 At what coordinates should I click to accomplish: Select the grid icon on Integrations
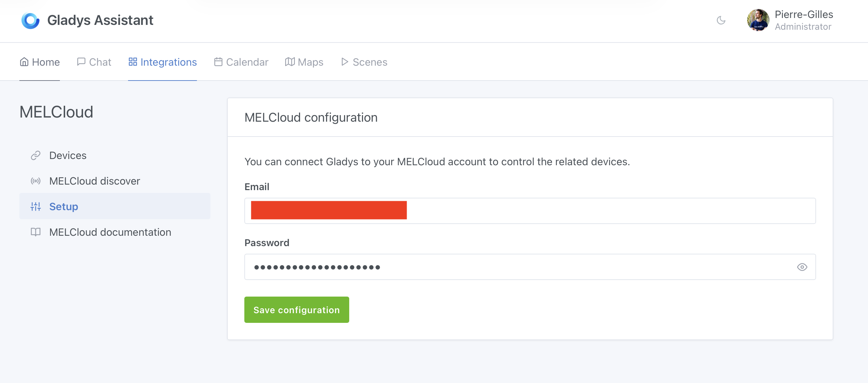pos(133,62)
